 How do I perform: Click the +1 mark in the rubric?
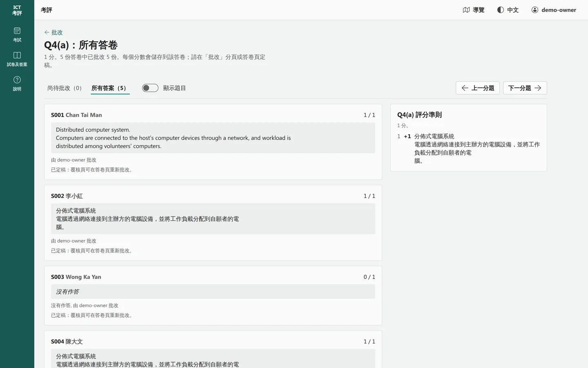tap(408, 136)
